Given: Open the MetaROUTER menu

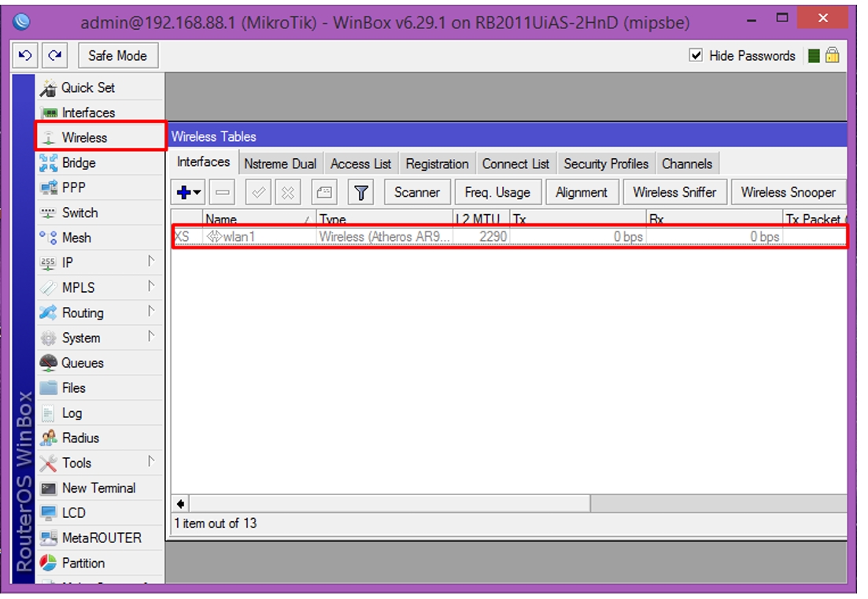Looking at the screenshot, I should (100, 538).
